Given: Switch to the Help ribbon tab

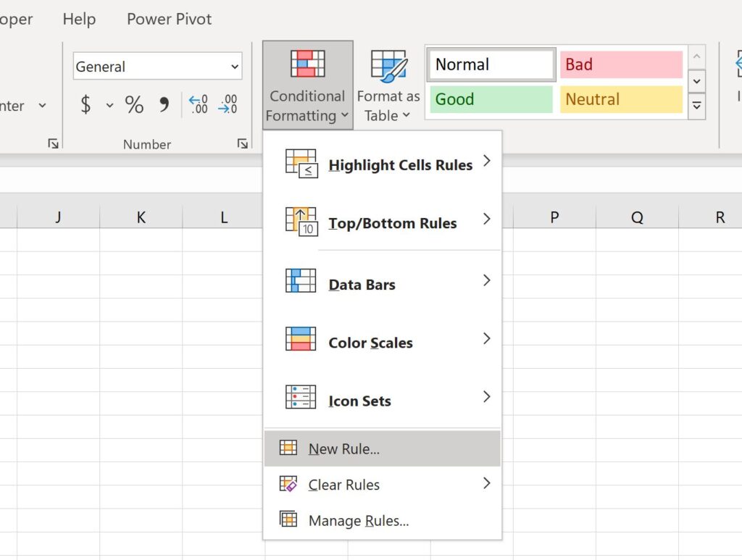Looking at the screenshot, I should tap(79, 19).
